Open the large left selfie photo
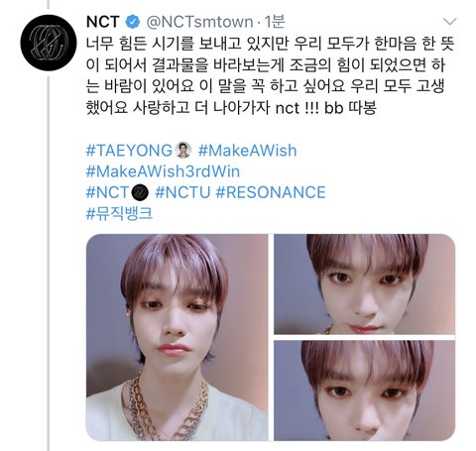 pos(178,337)
